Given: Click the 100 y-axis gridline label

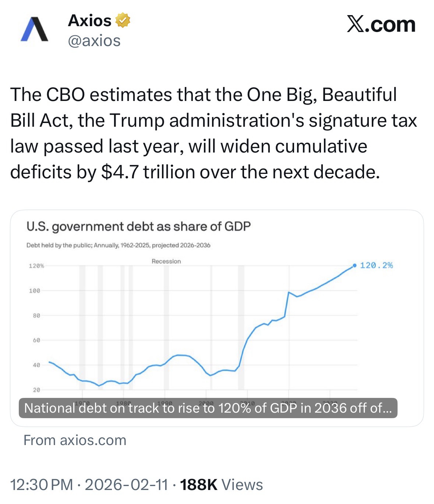Looking at the screenshot, I should [35, 291].
